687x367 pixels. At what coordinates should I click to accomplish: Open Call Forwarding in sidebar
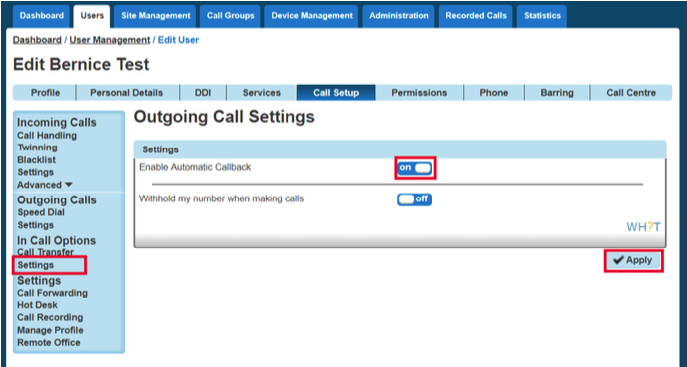[53, 293]
